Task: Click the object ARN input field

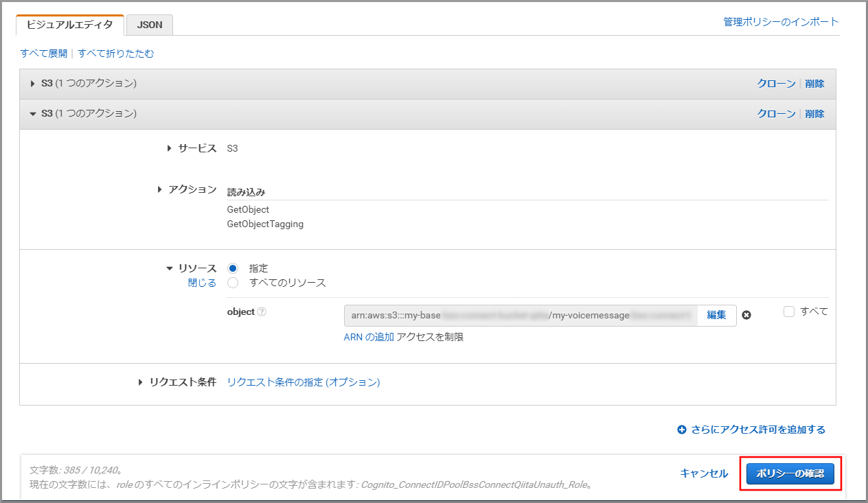Action: coord(521,316)
